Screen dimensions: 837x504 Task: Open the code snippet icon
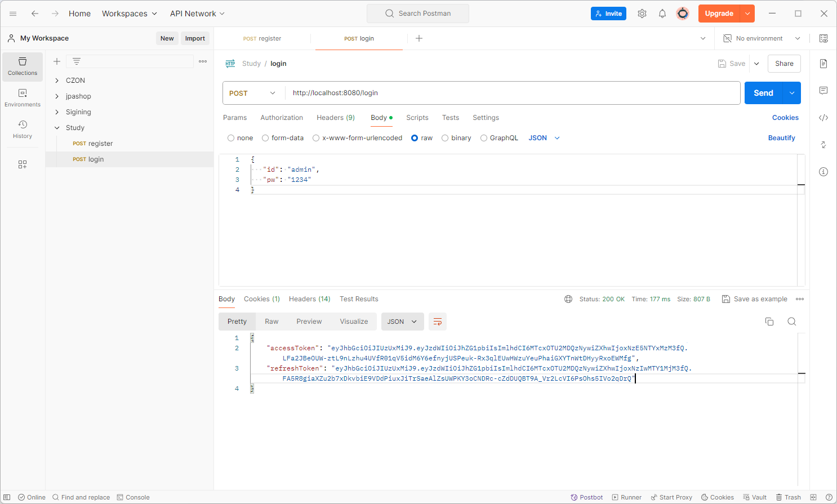click(x=823, y=118)
